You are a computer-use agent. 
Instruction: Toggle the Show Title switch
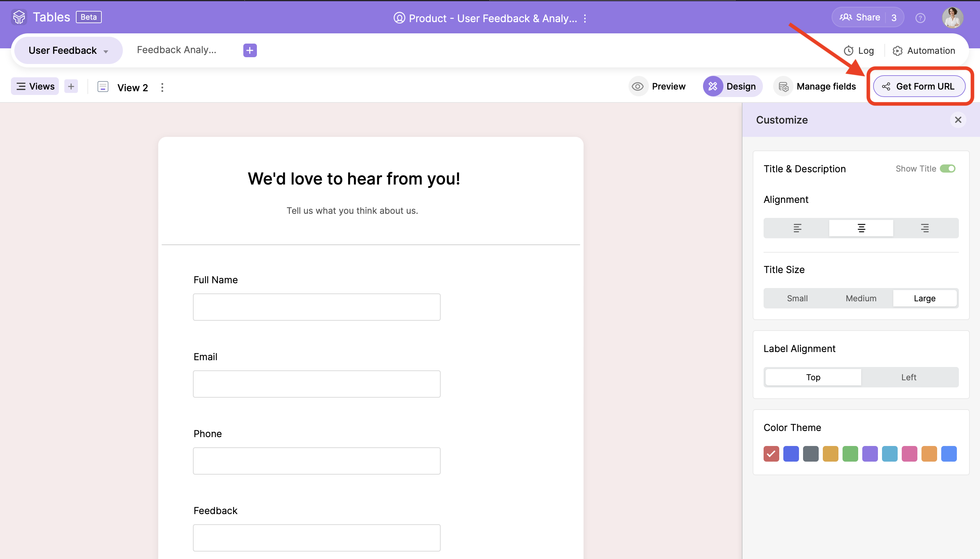(x=947, y=169)
